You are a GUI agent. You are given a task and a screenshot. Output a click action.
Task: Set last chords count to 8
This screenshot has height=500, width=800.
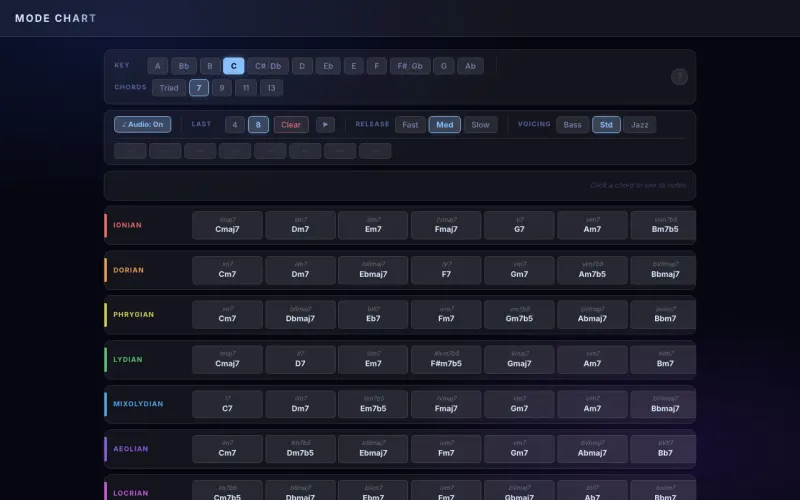click(258, 124)
